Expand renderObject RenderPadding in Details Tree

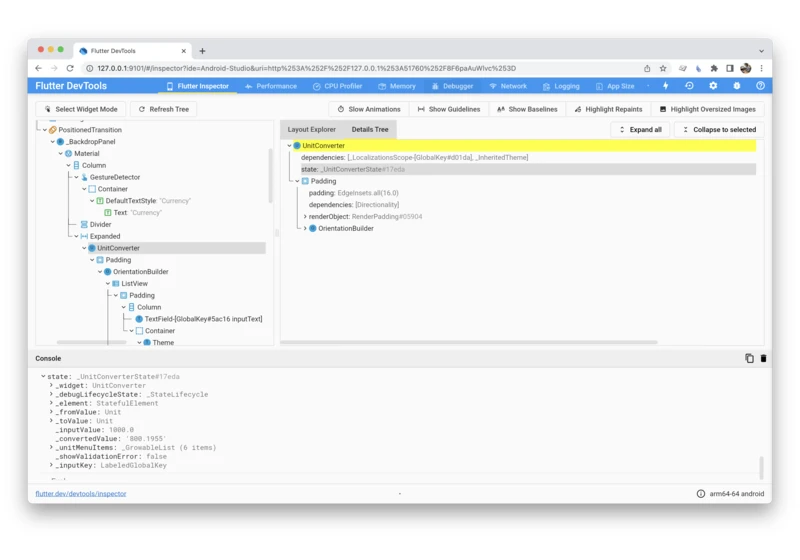[x=305, y=217]
